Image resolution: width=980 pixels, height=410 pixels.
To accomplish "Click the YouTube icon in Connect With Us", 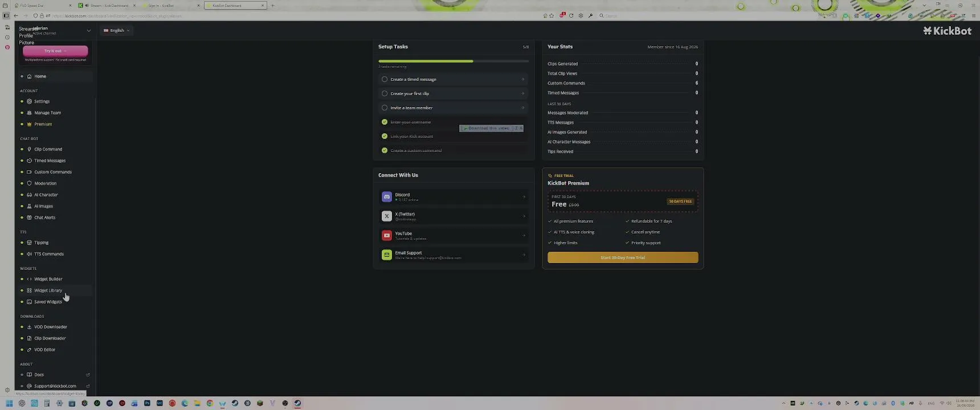I will pos(387,235).
